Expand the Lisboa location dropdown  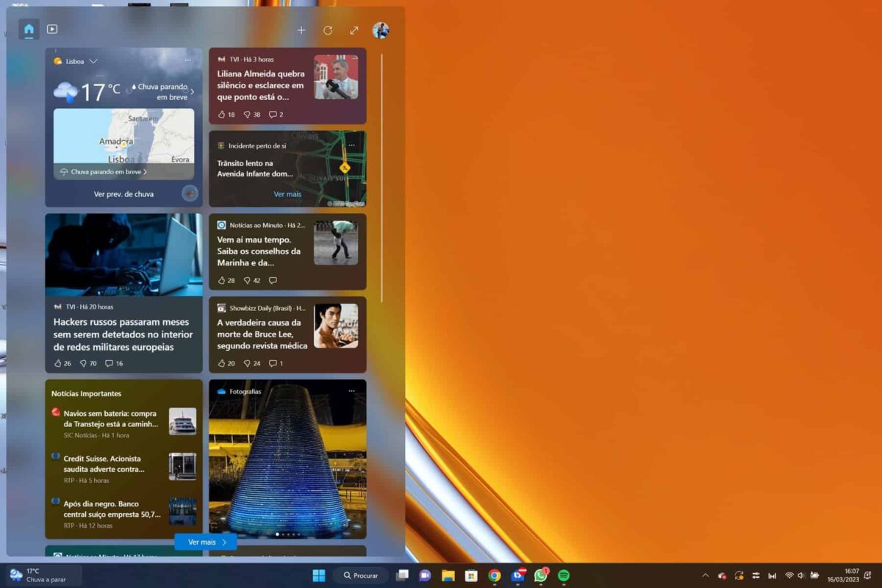(x=93, y=61)
